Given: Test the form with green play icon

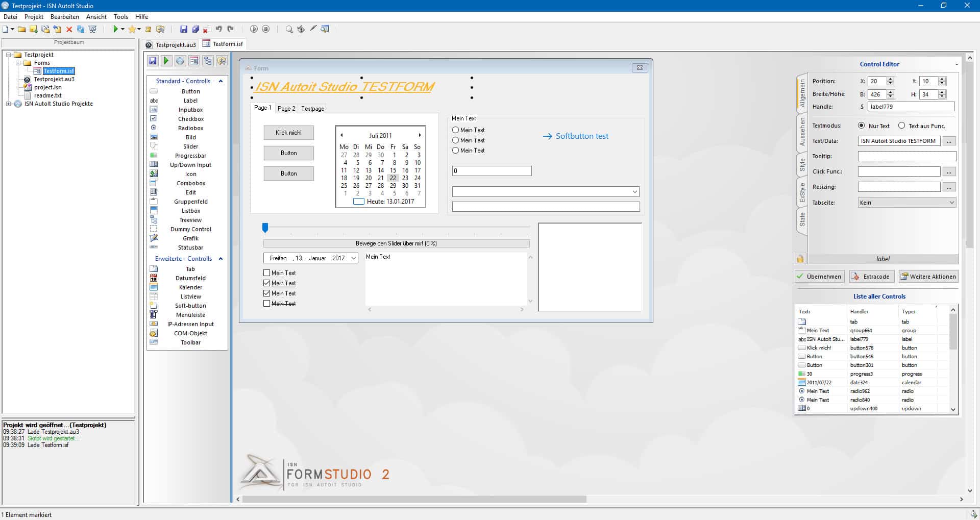Looking at the screenshot, I should pos(166,61).
